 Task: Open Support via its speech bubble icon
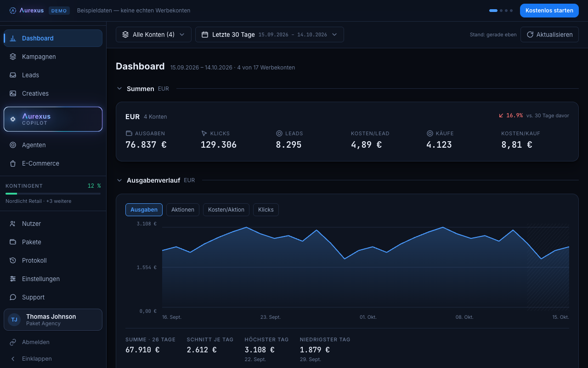(x=13, y=297)
